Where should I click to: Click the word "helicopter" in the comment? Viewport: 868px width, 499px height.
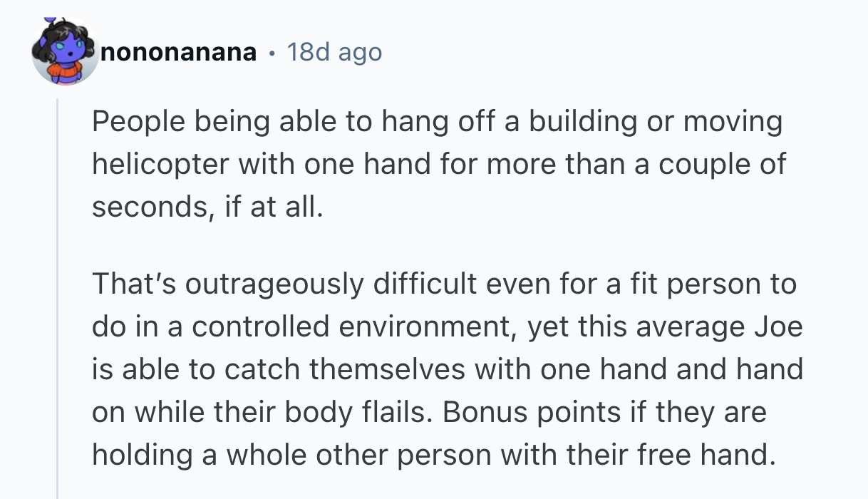[160, 165]
